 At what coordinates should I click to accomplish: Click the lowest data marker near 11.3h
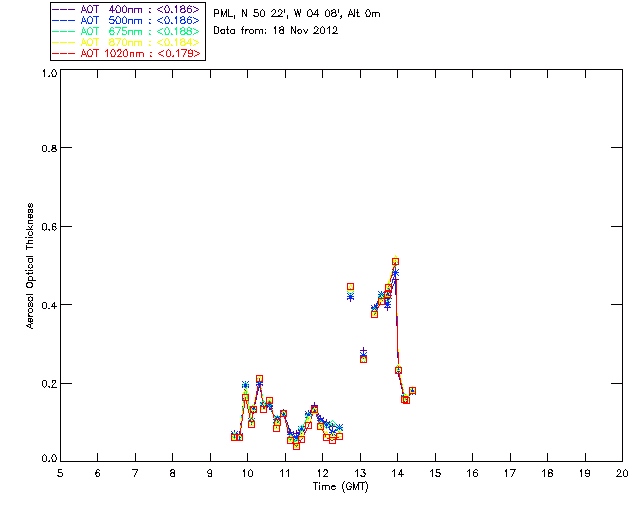(x=296, y=446)
